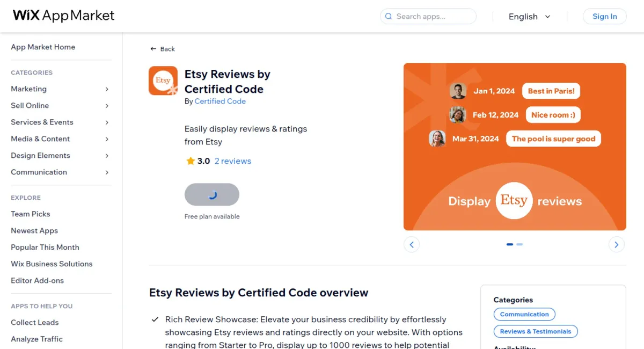Click the search magnifier icon
Image resolution: width=644 pixels, height=349 pixels.
389,17
